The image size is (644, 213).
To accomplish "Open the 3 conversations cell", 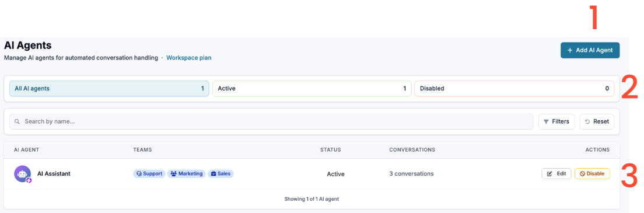I will [x=411, y=174].
